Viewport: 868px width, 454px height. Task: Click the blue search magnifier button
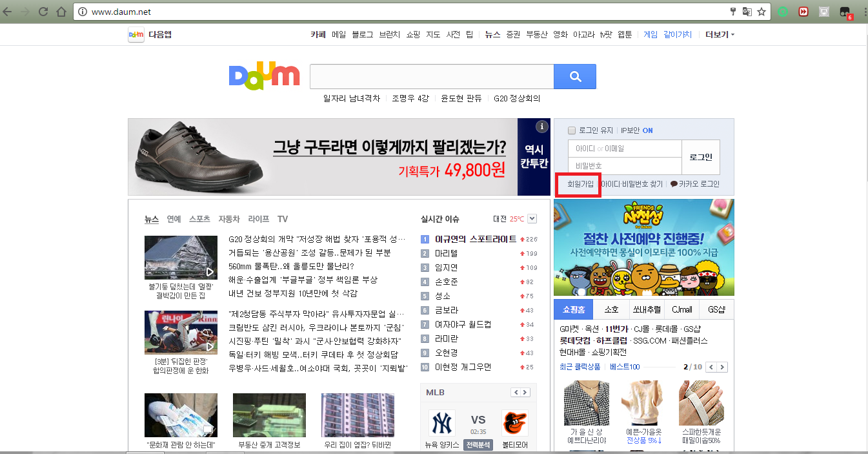point(575,77)
